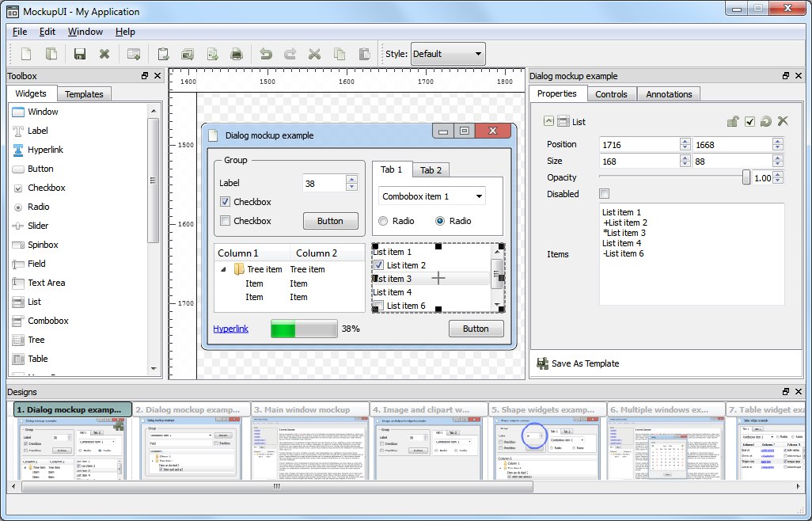Click the refresh arrow icon in Properties header
The height and width of the screenshot is (521, 812).
[x=766, y=122]
